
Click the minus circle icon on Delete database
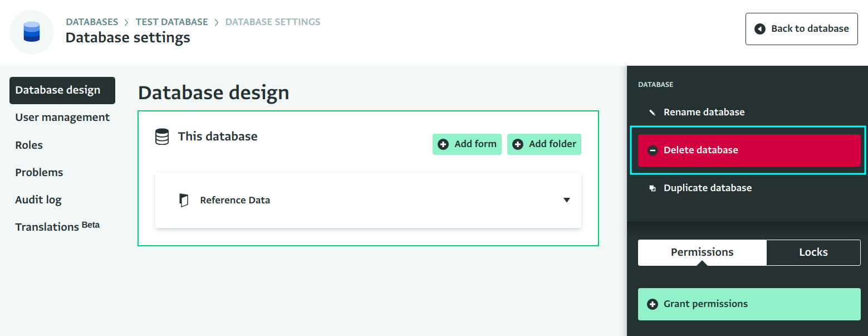[x=653, y=150]
